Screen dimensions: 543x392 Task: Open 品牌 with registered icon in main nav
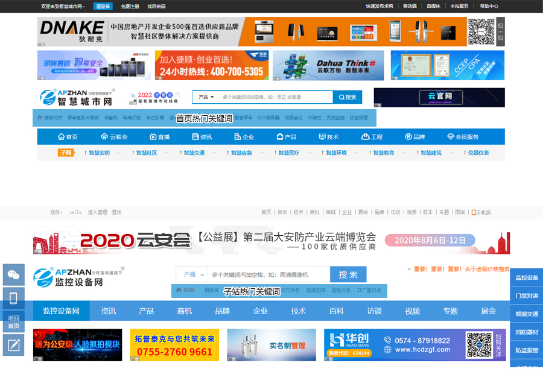tap(415, 137)
